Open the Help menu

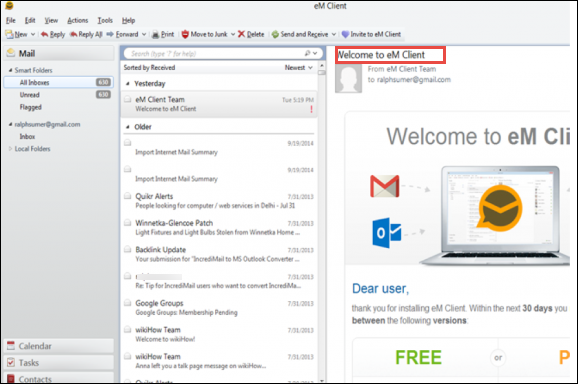pos(128,20)
